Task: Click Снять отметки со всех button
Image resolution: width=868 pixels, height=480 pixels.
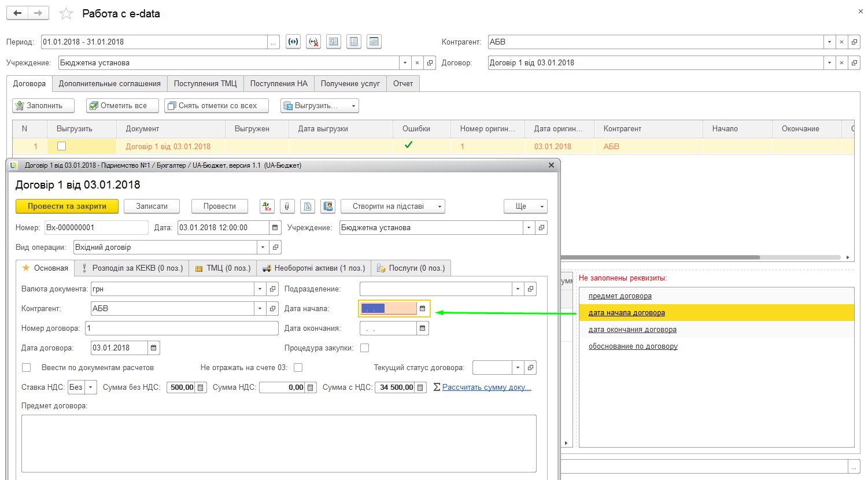Action: (x=217, y=106)
